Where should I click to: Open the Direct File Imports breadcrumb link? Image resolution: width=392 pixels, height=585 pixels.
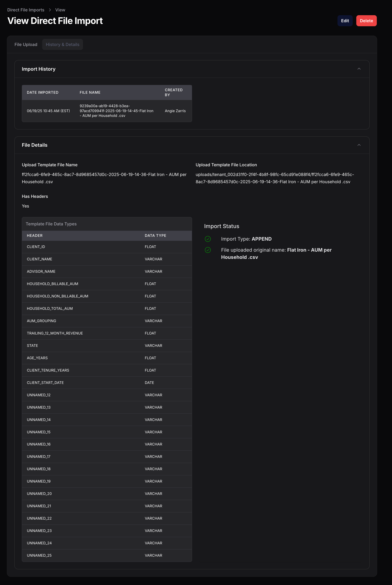click(x=26, y=10)
